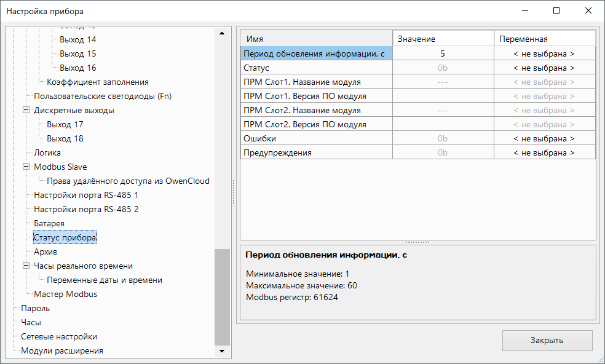Select Модули расширения in the tree
This screenshot has width=605, height=364.
click(61, 351)
